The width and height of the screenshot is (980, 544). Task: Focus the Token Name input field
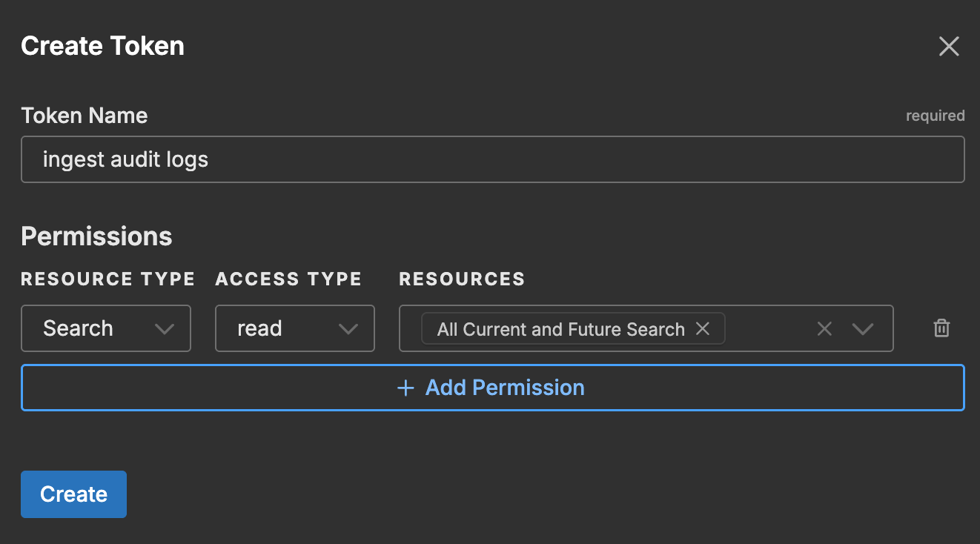tap(492, 159)
